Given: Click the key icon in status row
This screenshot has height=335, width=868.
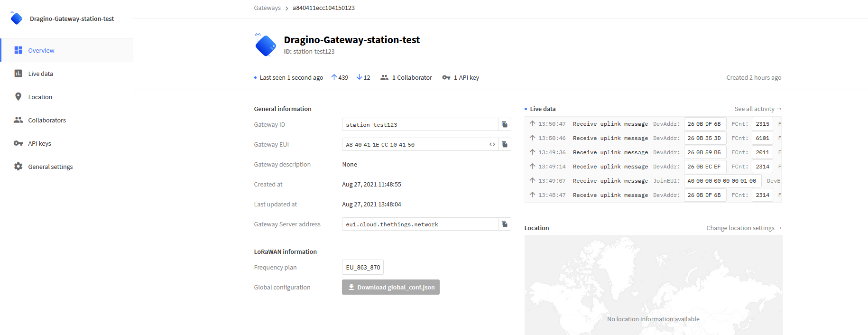Looking at the screenshot, I should (446, 77).
